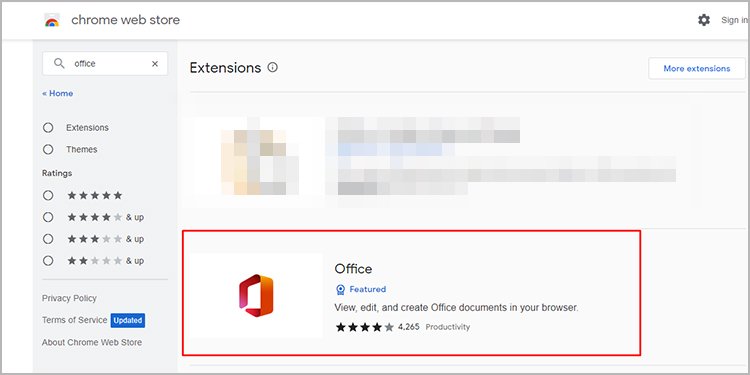Viewport: 750px width, 375px height.
Task: Go back via the « Home link
Action: click(57, 93)
